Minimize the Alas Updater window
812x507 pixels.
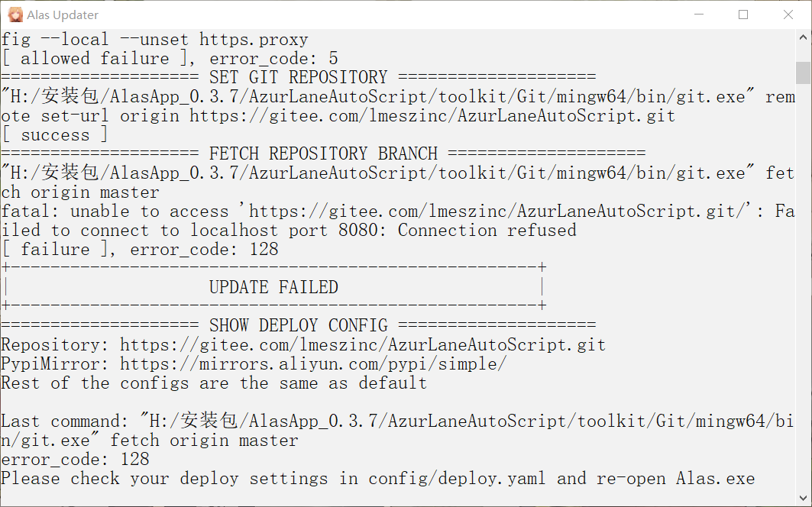[700, 14]
